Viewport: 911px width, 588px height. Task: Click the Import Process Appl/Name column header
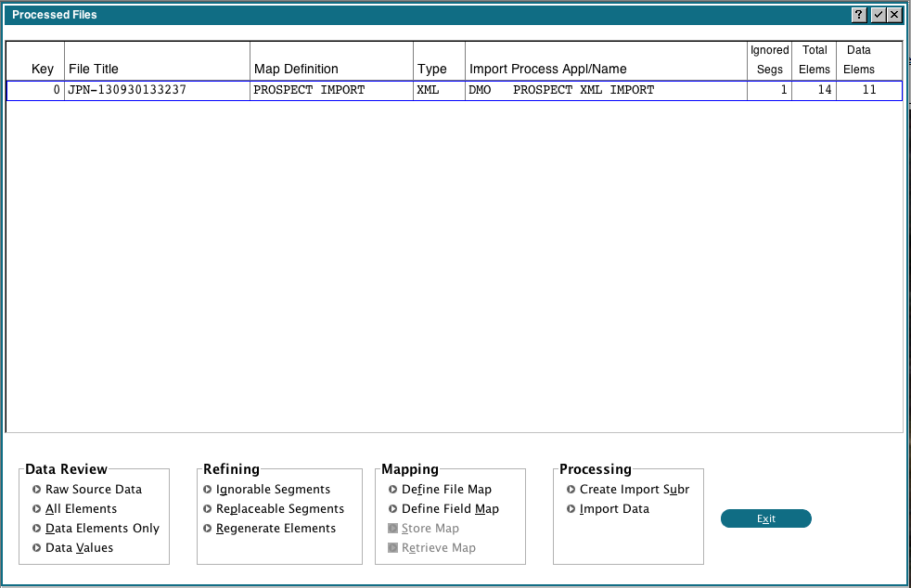click(x=547, y=69)
